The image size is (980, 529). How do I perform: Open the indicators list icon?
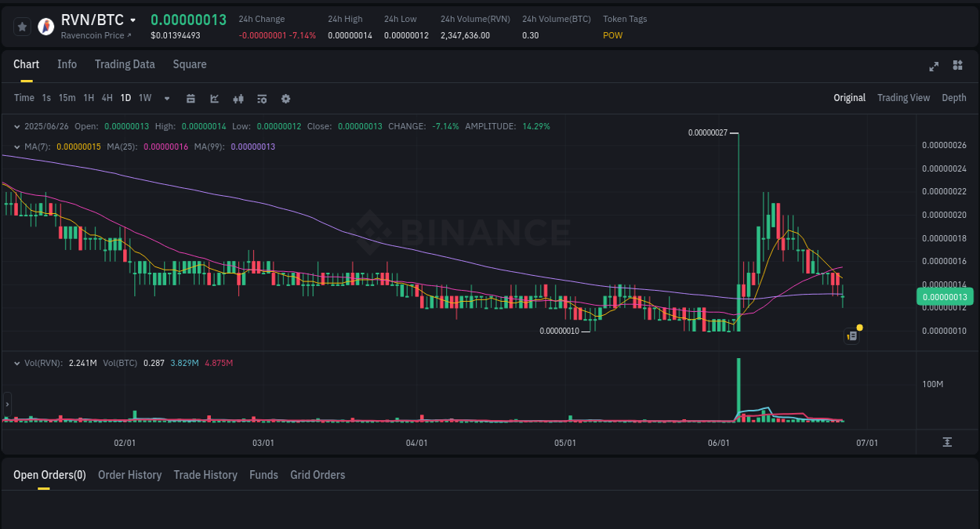261,98
